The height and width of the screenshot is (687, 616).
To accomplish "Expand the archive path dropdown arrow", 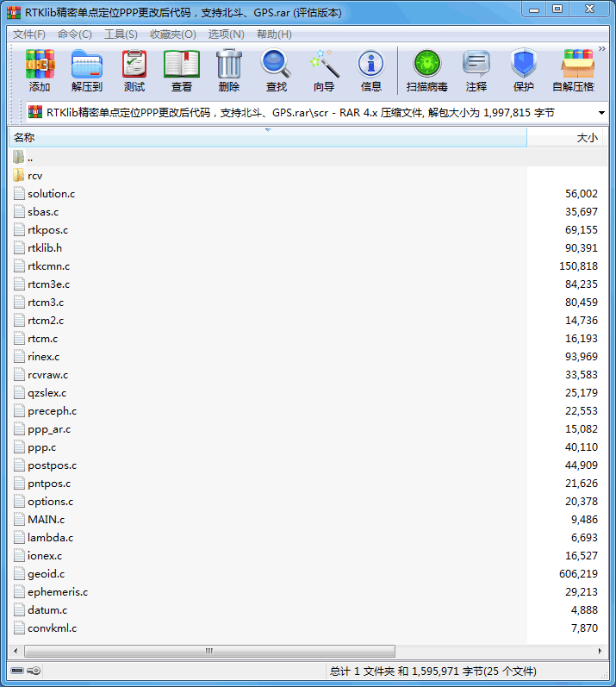I will pyautogui.click(x=601, y=113).
